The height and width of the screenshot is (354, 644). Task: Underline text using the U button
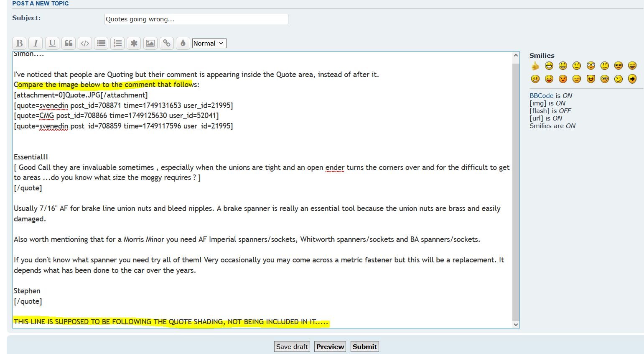[x=52, y=43]
